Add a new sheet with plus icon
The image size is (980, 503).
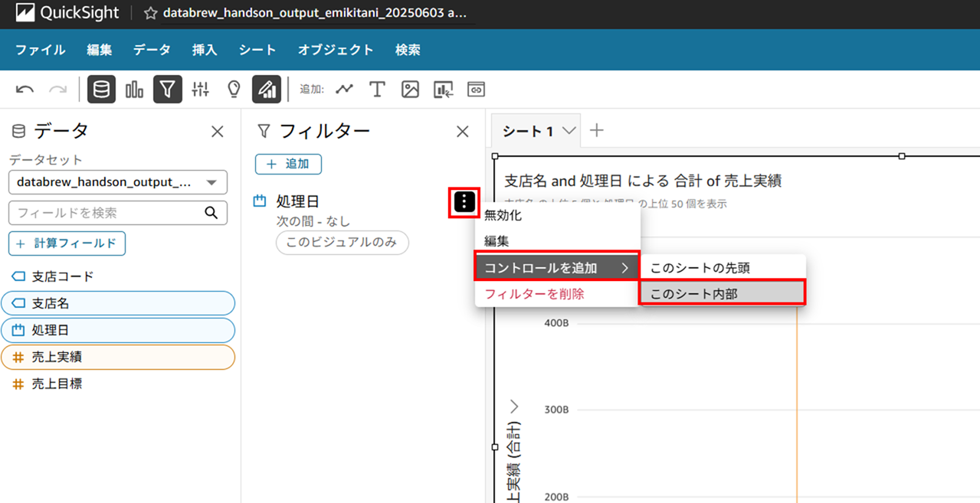pyautogui.click(x=597, y=131)
